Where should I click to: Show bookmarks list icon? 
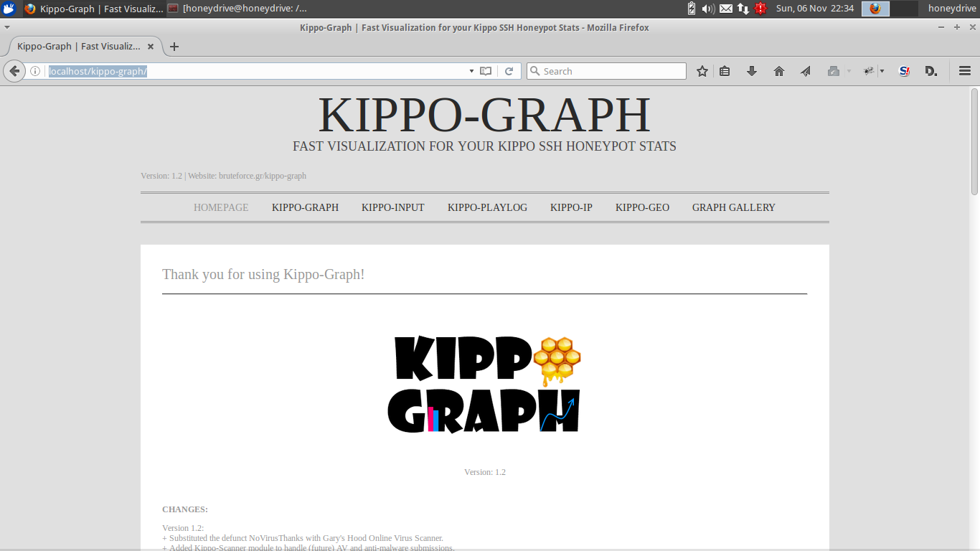tap(725, 71)
